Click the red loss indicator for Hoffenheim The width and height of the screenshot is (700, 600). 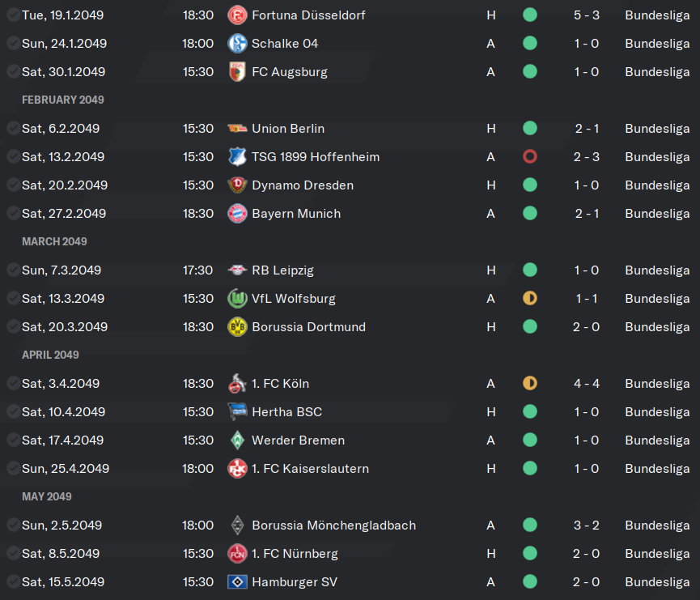point(530,157)
